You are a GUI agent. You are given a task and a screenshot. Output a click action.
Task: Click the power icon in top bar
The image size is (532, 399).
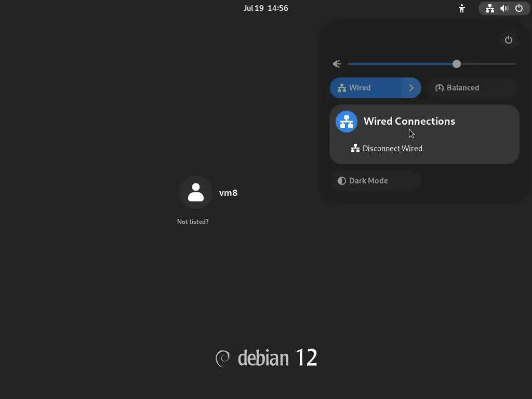[519, 8]
